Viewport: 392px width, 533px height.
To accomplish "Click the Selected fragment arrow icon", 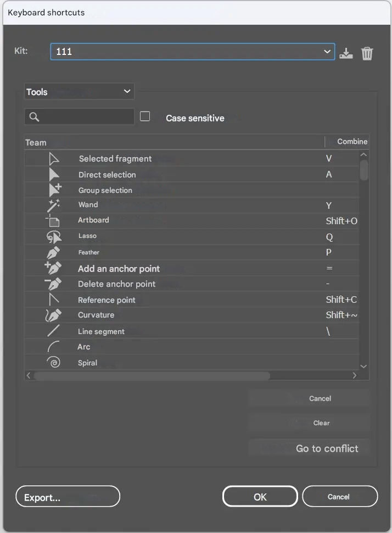I will click(54, 159).
